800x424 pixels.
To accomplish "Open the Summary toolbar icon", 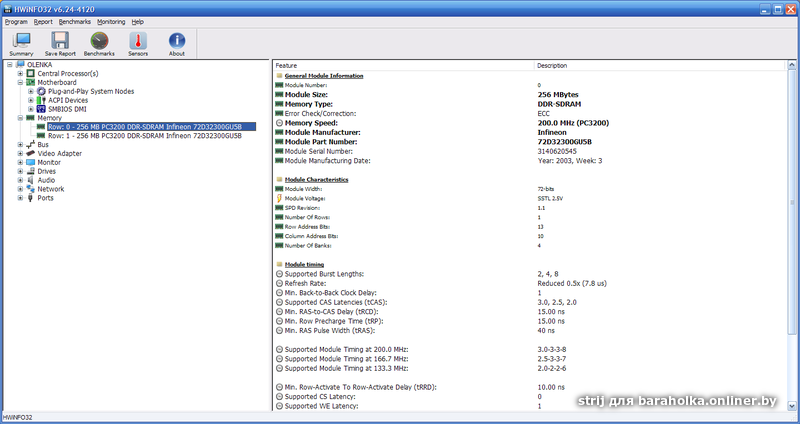I will (x=21, y=44).
